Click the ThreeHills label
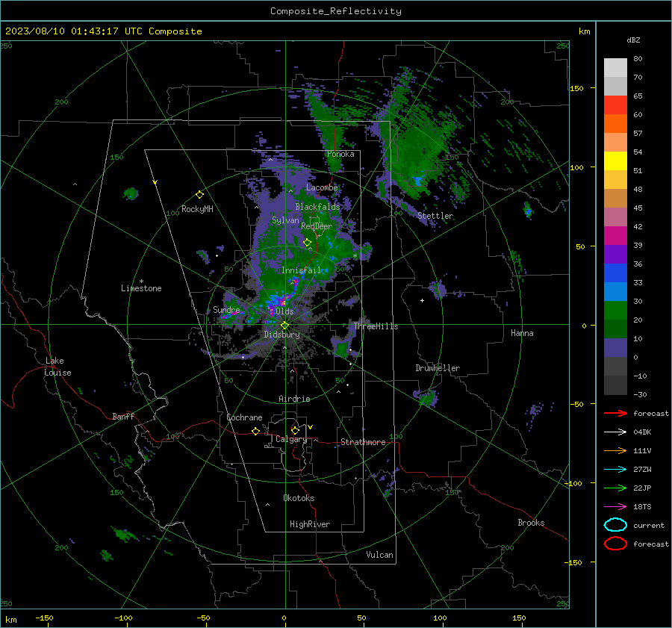The image size is (672, 628). 376,326
